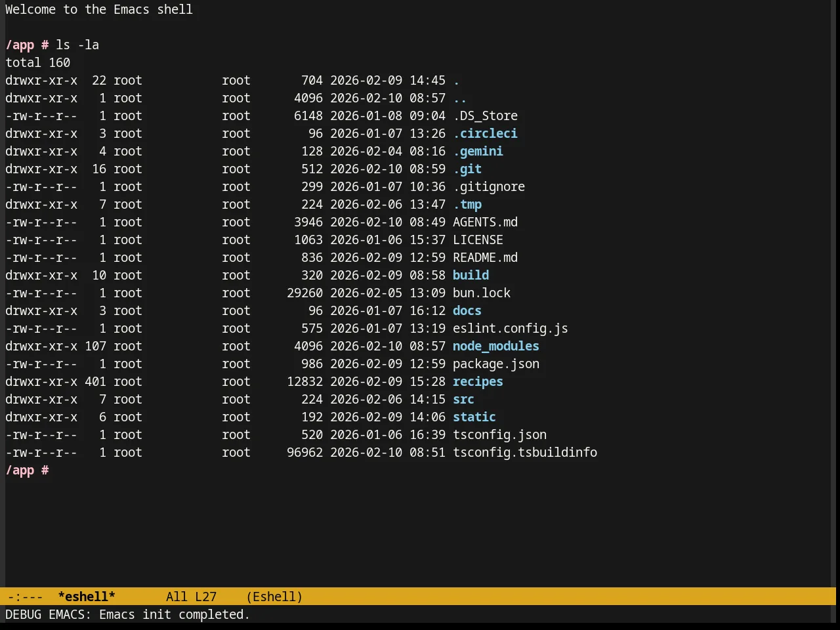Click the 12832 size of recipes
This screenshot has height=630, width=840.
[304, 381]
